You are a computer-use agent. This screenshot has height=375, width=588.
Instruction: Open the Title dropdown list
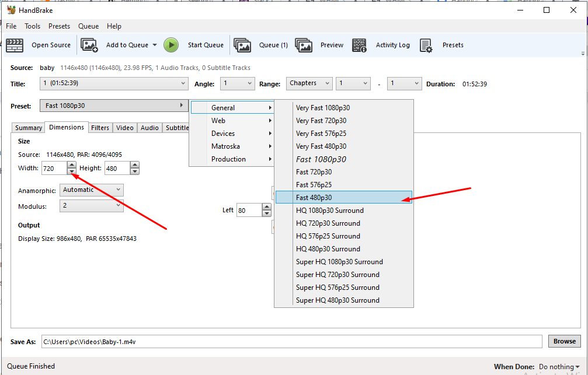pyautogui.click(x=113, y=83)
